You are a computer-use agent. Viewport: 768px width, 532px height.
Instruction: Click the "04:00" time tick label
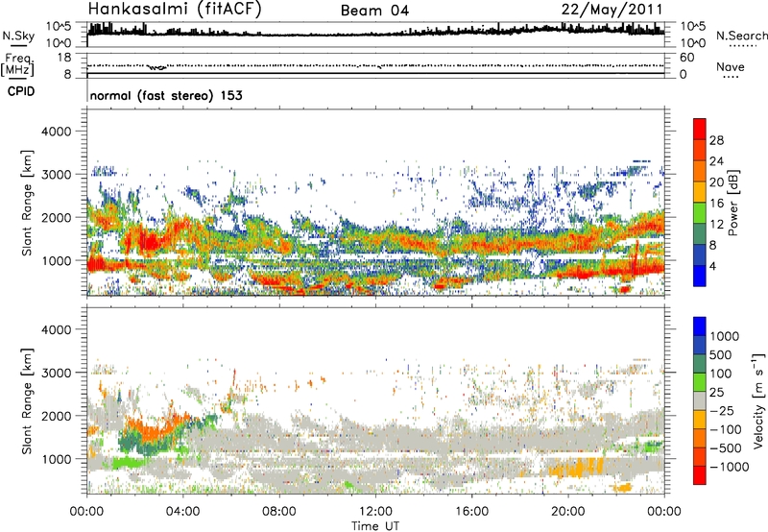click(x=182, y=512)
